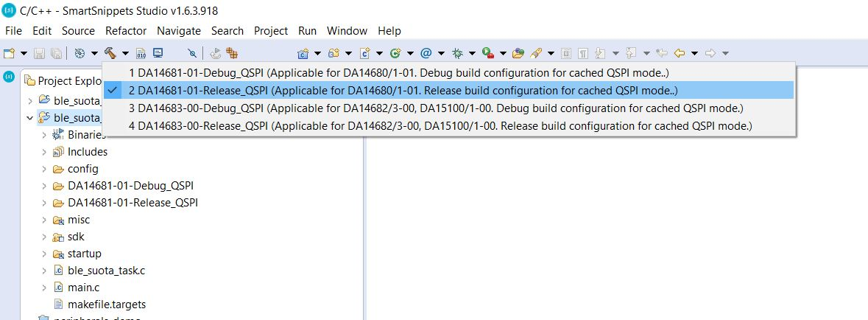
Task: Expand the Includes tree node
Action: pos(44,152)
